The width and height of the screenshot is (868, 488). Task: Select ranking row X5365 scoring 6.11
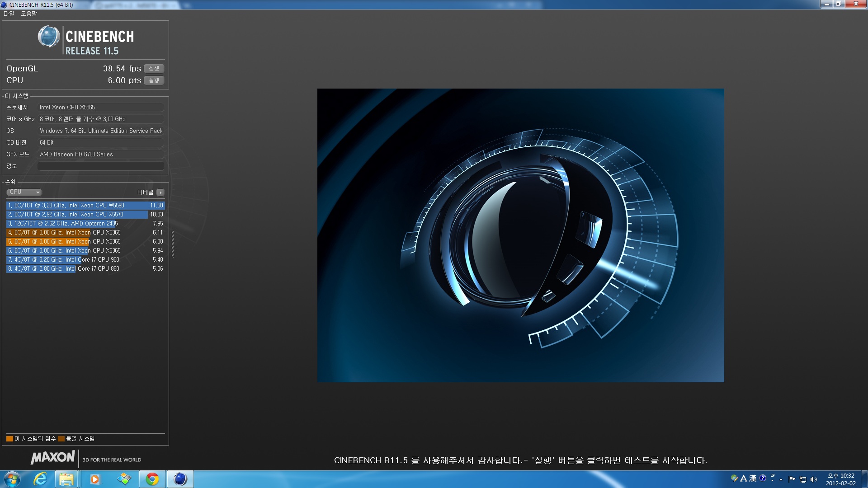point(85,232)
